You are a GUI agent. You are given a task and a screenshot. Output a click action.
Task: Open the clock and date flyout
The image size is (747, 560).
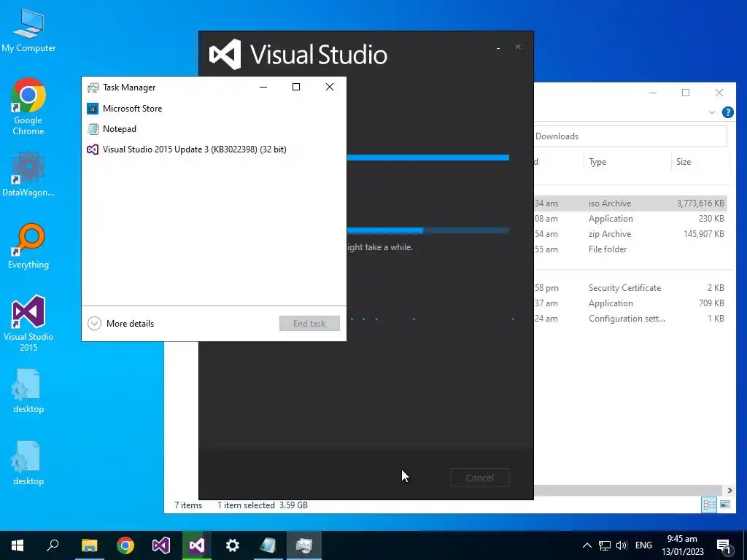tap(682, 545)
